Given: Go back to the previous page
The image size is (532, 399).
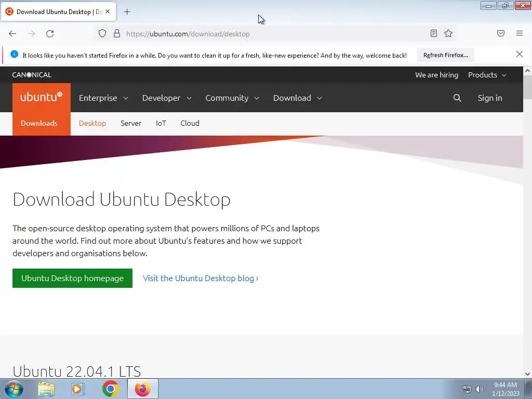Looking at the screenshot, I should (x=12, y=34).
